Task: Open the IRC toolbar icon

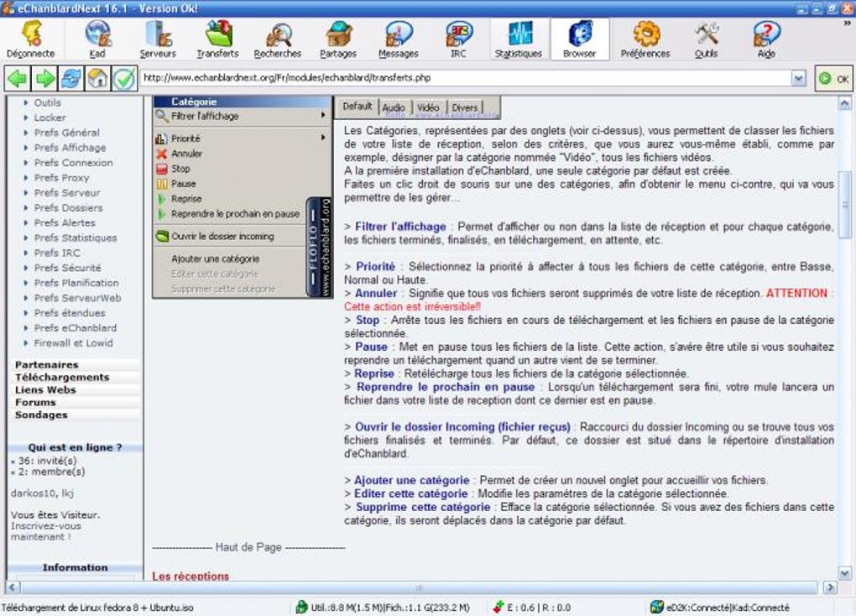Action: click(x=458, y=39)
